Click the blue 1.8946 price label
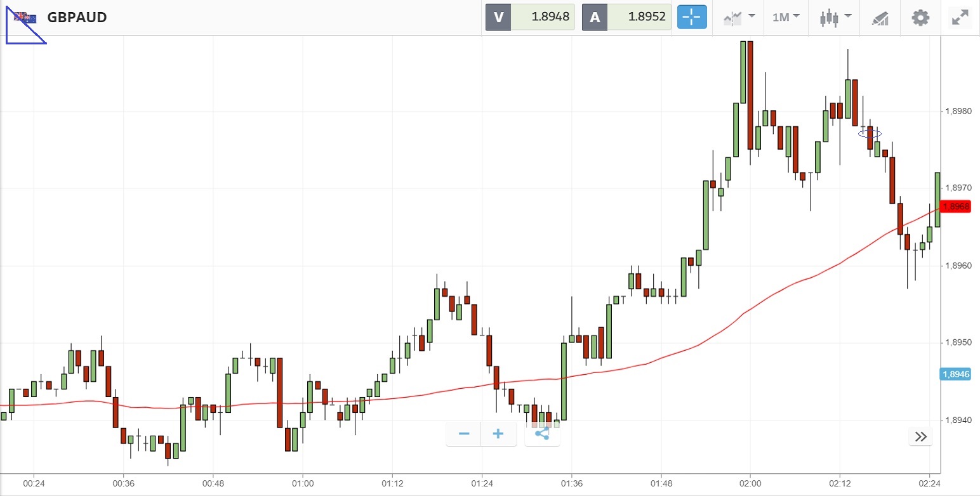The width and height of the screenshot is (980, 496). [955, 374]
